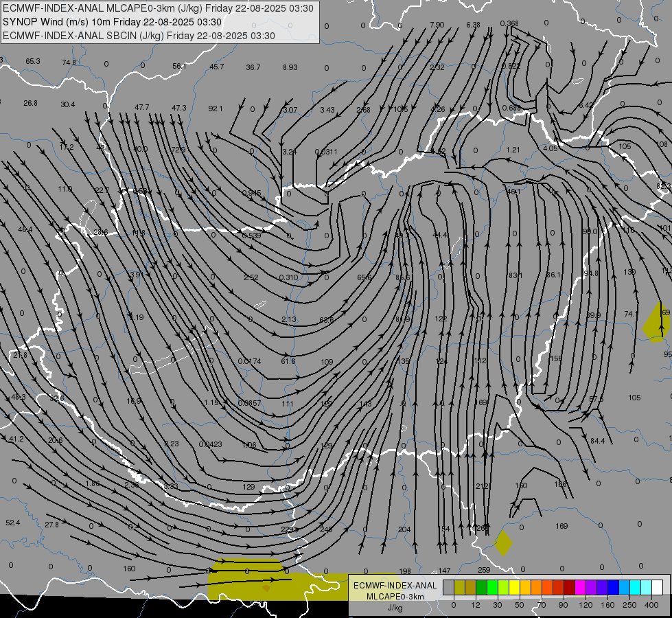The width and height of the screenshot is (672, 618).
Task: Select the map value '245'
Action: (x=326, y=529)
